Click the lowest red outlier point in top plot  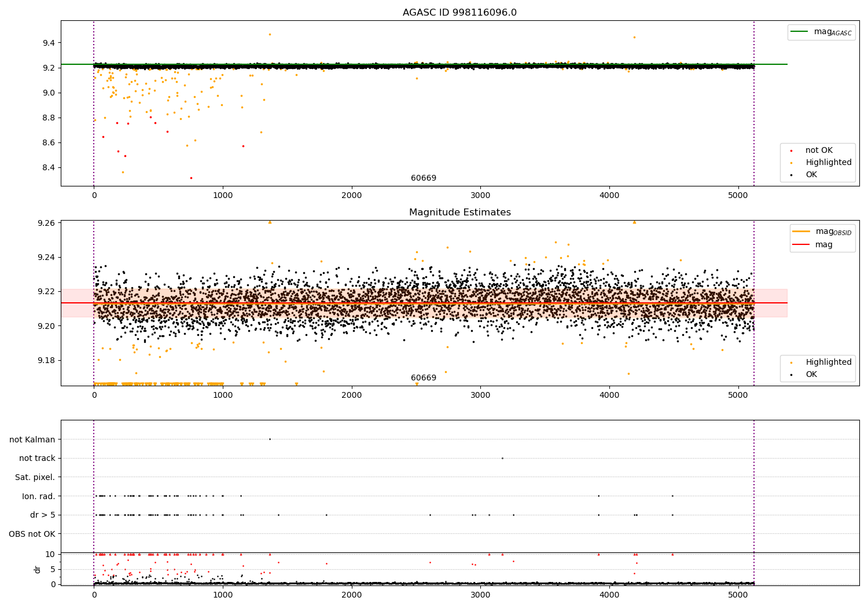click(x=191, y=178)
